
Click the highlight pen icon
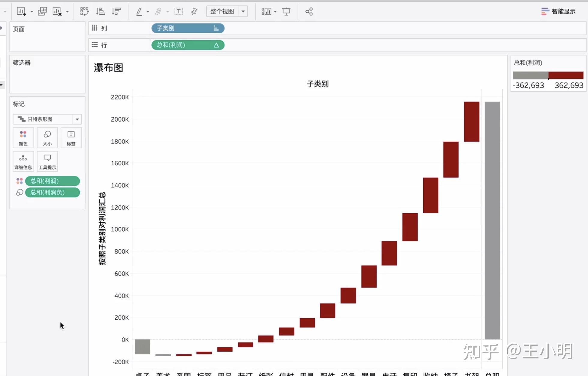click(x=139, y=11)
